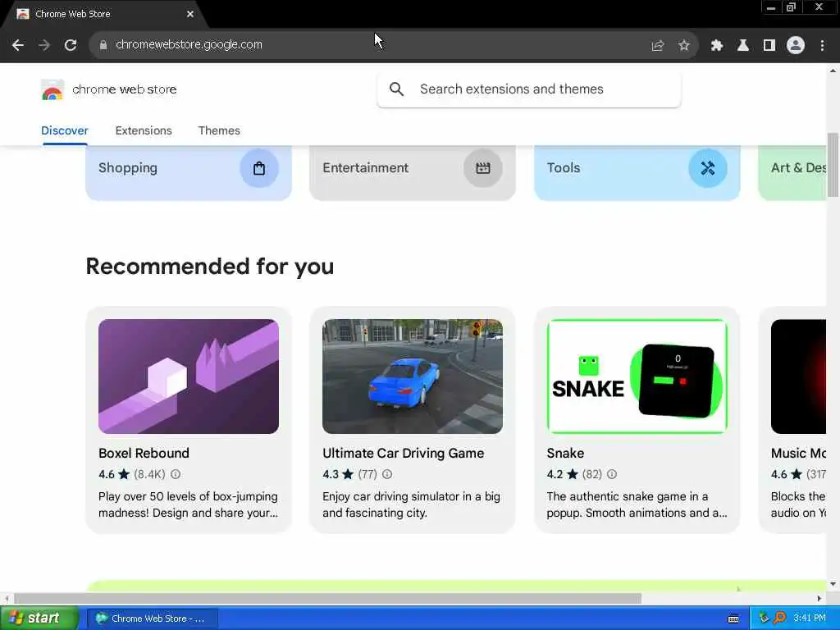Viewport: 840px width, 630px height.
Task: Click the lock icon in address bar
Action: [103, 45]
